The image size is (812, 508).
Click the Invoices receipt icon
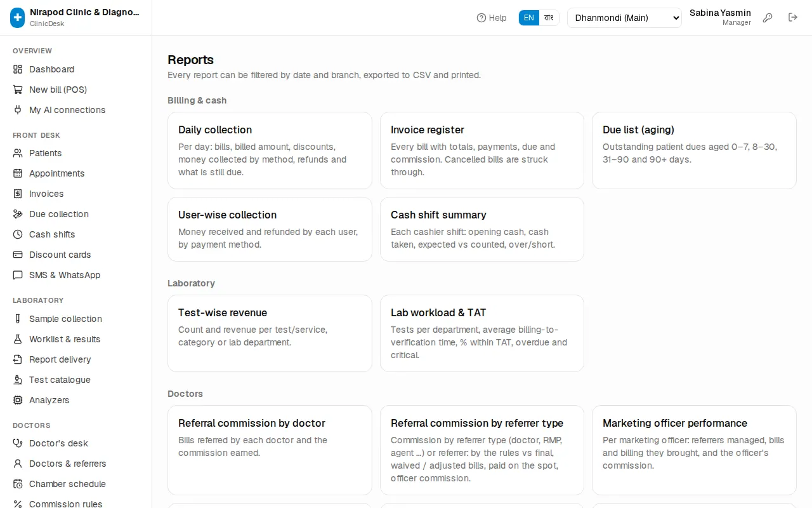(18, 194)
